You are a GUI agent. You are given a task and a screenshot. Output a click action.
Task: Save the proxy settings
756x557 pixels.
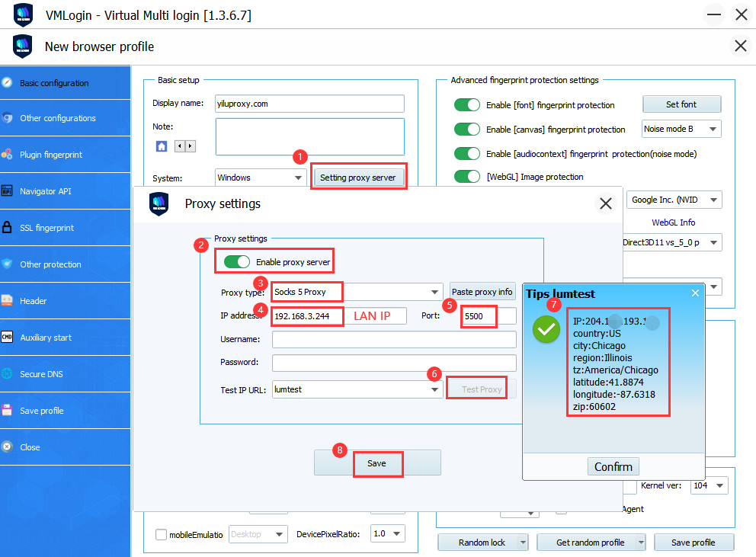377,463
